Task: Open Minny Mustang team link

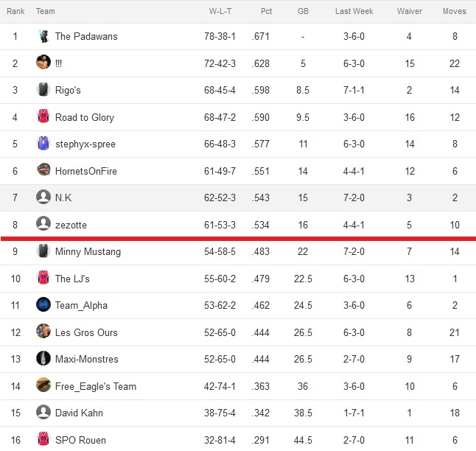Action: pos(88,252)
